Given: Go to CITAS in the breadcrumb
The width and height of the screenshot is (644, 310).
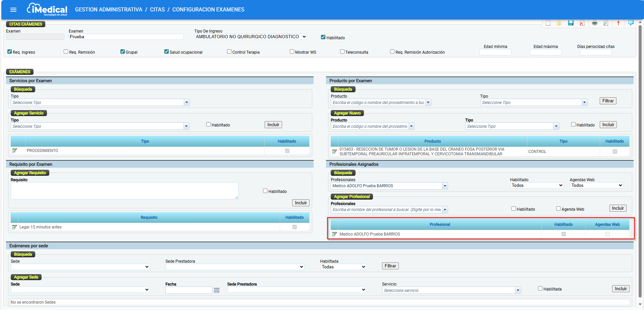Looking at the screenshot, I should point(157,9).
